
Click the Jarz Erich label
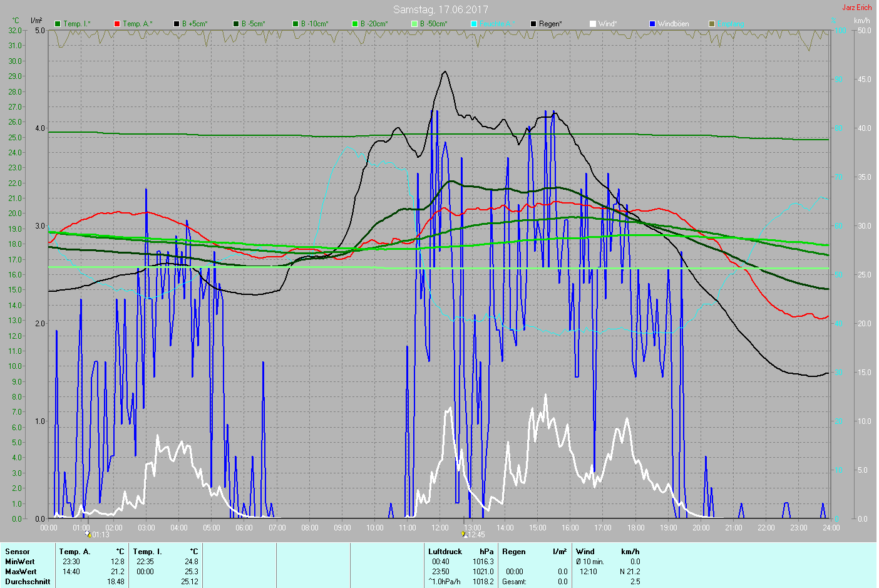point(856,8)
